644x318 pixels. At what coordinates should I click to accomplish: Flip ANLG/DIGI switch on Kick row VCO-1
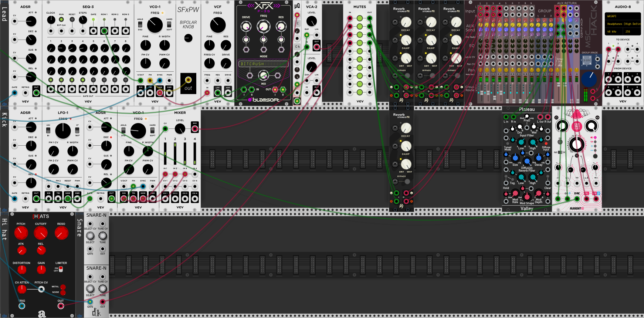tap(123, 130)
